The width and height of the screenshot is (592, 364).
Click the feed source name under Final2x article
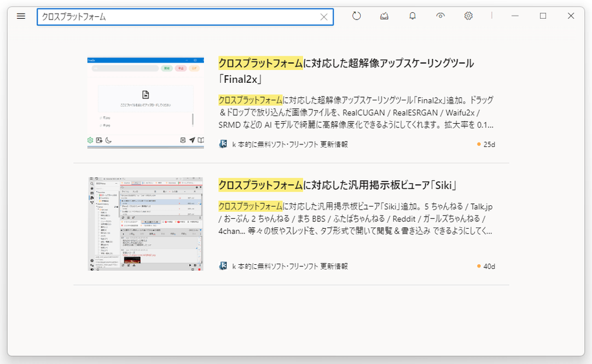[x=290, y=144]
